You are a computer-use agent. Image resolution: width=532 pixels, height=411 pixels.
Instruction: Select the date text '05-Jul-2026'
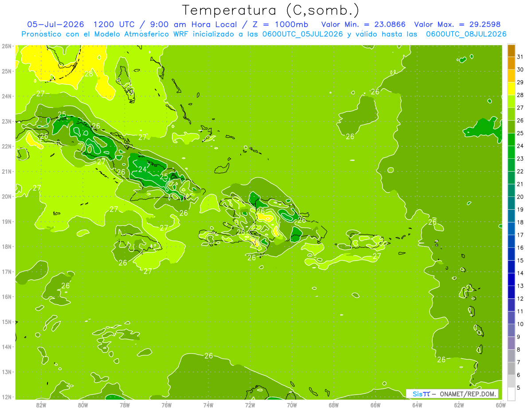tap(56, 24)
